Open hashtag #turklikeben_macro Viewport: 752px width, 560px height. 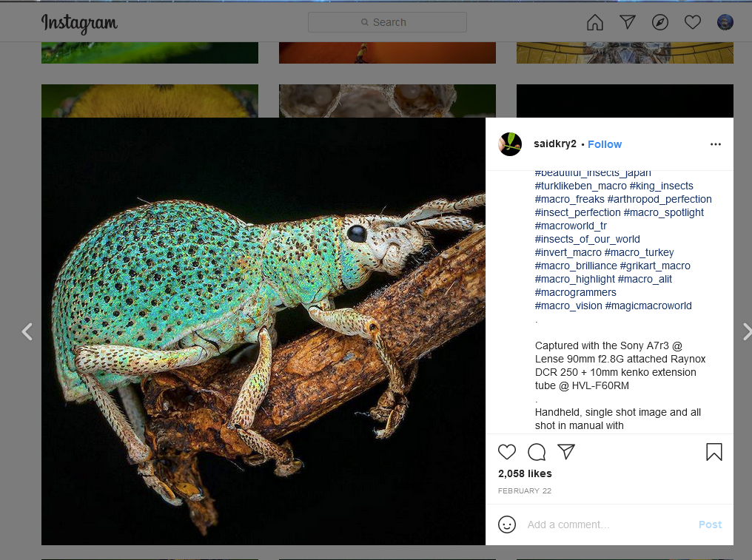click(x=581, y=186)
